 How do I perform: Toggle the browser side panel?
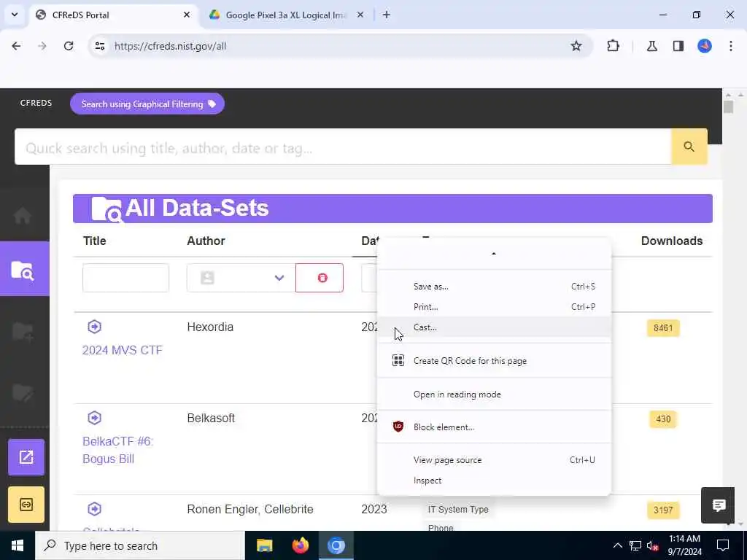point(678,46)
